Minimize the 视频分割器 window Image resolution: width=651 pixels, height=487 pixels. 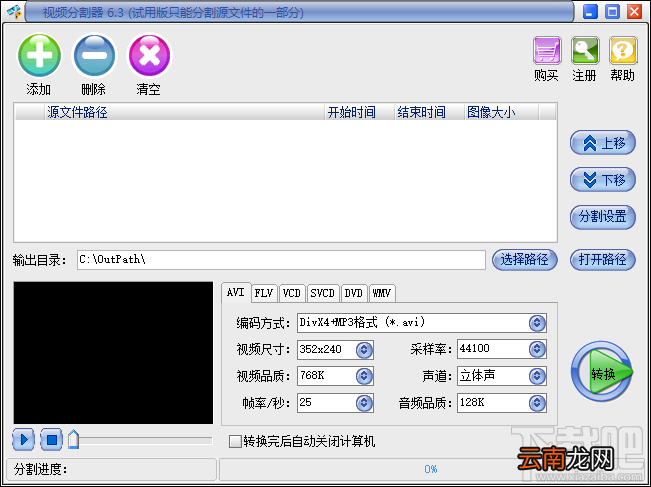pyautogui.click(x=590, y=12)
